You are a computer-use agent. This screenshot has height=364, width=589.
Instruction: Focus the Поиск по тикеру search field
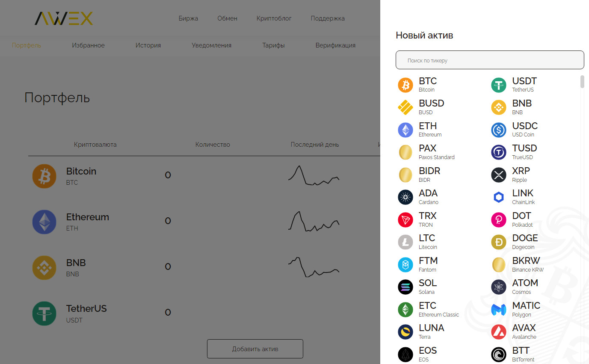tap(490, 60)
